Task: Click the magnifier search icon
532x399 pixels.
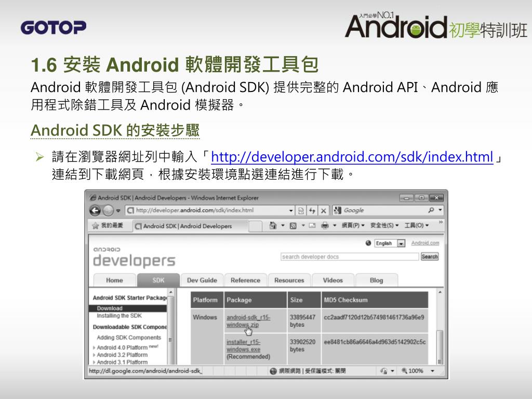Action: [431, 210]
